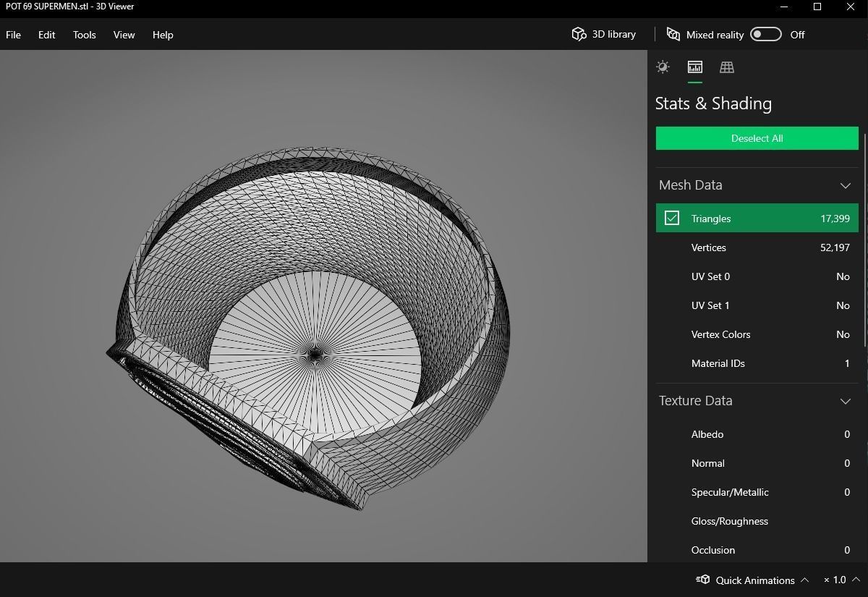The height and width of the screenshot is (597, 868).
Task: Click the panel's vertical scrollbar
Action: pyautogui.click(x=864, y=239)
